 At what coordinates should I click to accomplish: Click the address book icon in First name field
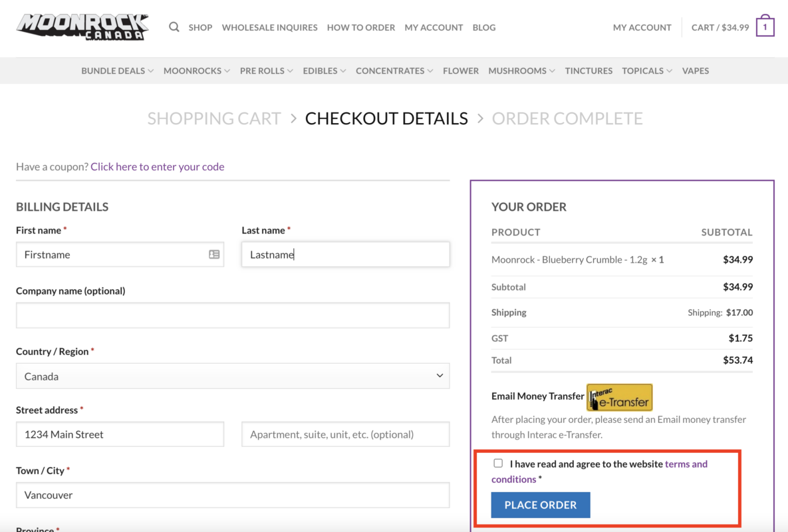pyautogui.click(x=213, y=254)
